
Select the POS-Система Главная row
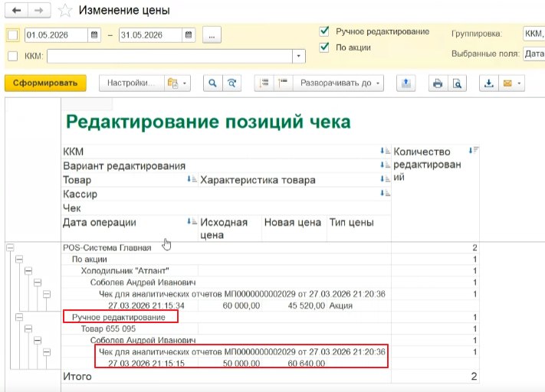coord(226,248)
